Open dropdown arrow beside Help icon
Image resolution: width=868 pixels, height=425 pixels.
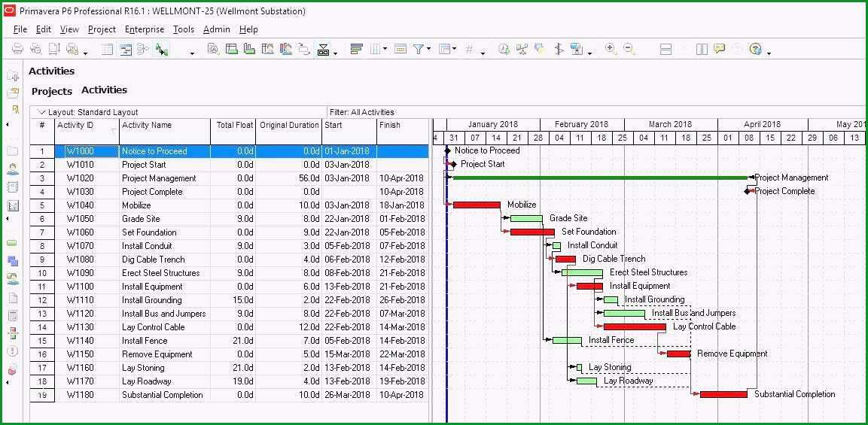click(769, 53)
